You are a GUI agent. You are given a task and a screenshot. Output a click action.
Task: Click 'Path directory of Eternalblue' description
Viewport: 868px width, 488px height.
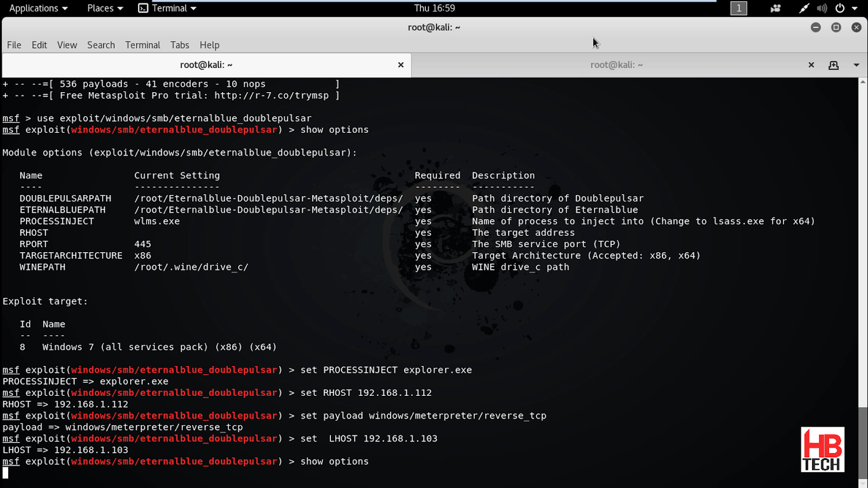pyautogui.click(x=555, y=210)
